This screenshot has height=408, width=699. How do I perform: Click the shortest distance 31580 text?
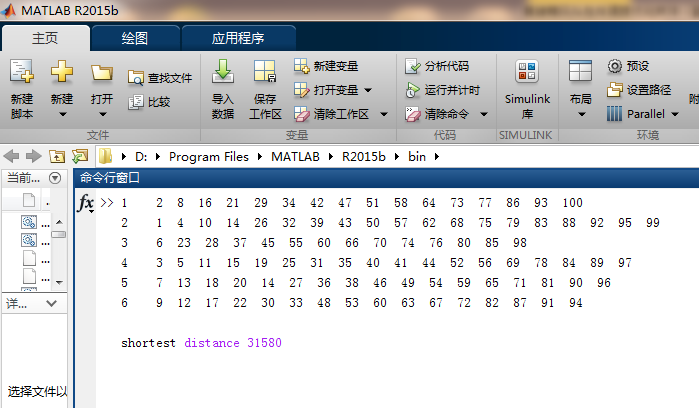[x=201, y=343]
